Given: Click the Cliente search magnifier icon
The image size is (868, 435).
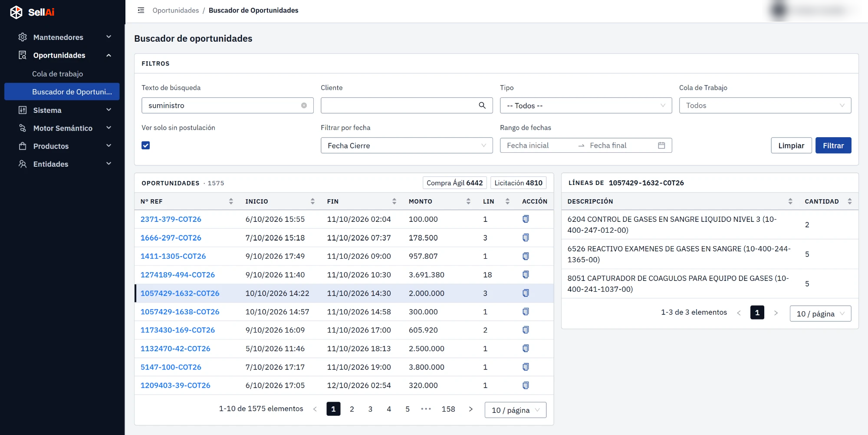Looking at the screenshot, I should 482,105.
